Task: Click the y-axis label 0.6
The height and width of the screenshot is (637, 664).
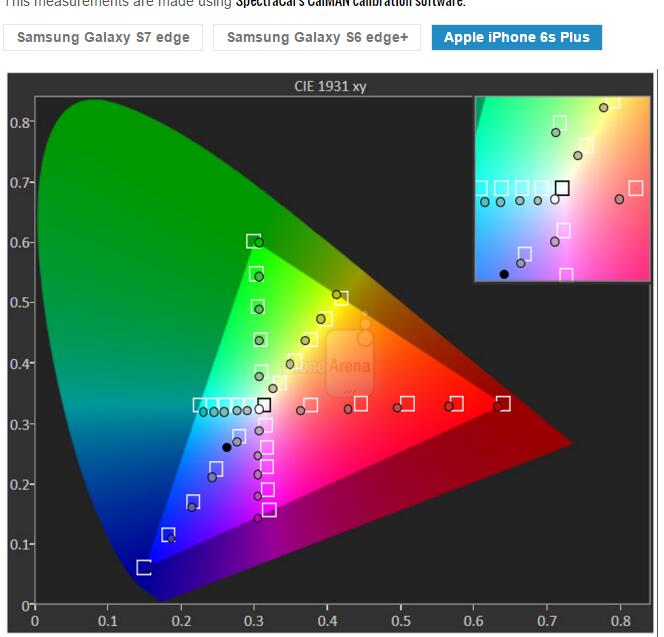Action: click(19, 244)
